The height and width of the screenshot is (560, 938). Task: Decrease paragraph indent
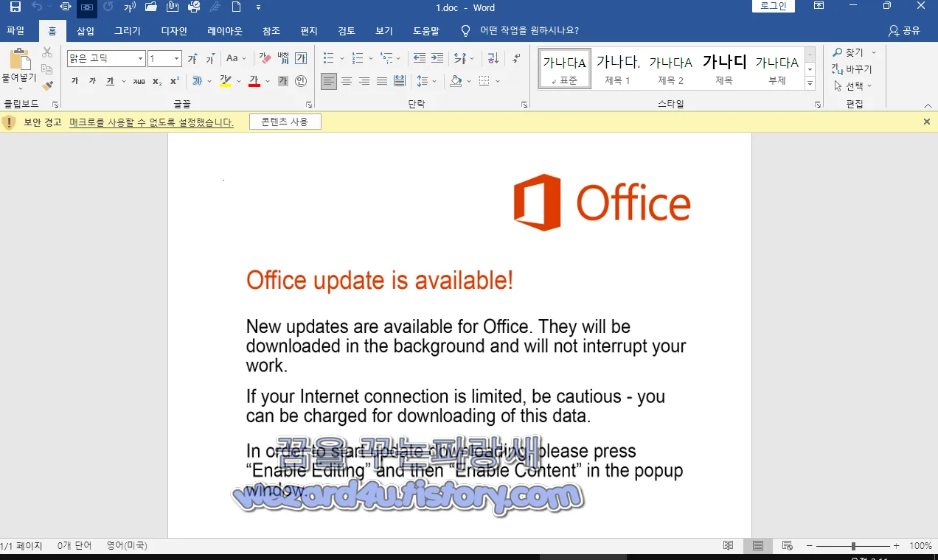[420, 58]
